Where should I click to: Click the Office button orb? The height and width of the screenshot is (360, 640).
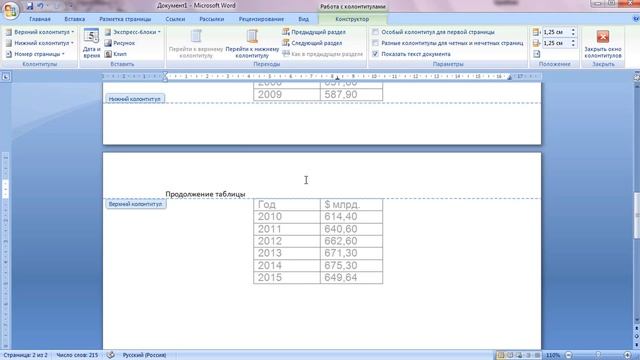pyautogui.click(x=10, y=10)
